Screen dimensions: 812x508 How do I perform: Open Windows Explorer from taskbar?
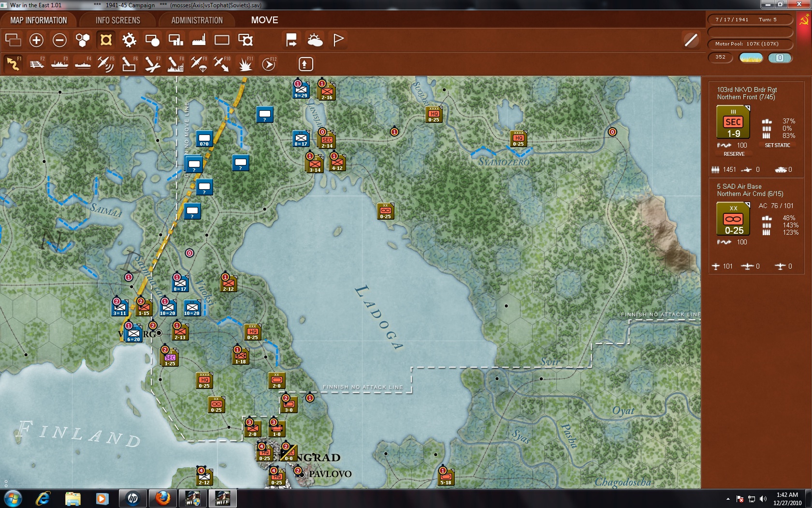pos(72,498)
